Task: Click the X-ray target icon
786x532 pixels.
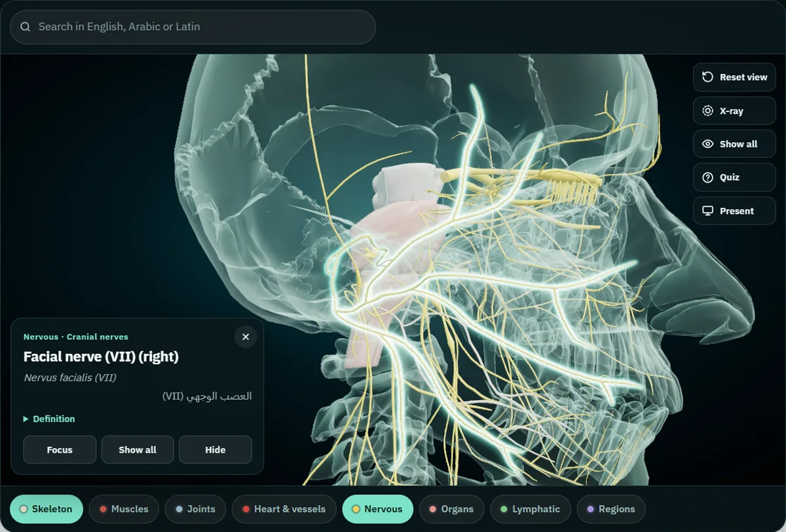Action: 707,111
